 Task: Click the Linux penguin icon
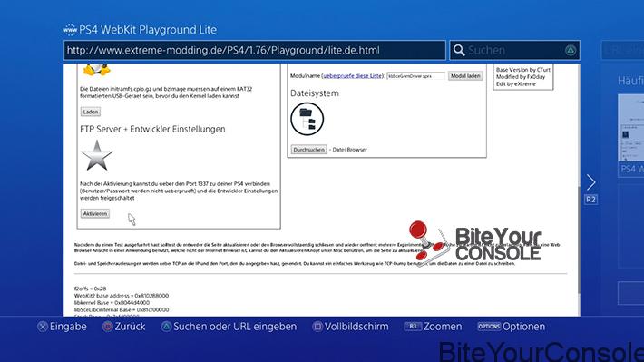coord(96,70)
